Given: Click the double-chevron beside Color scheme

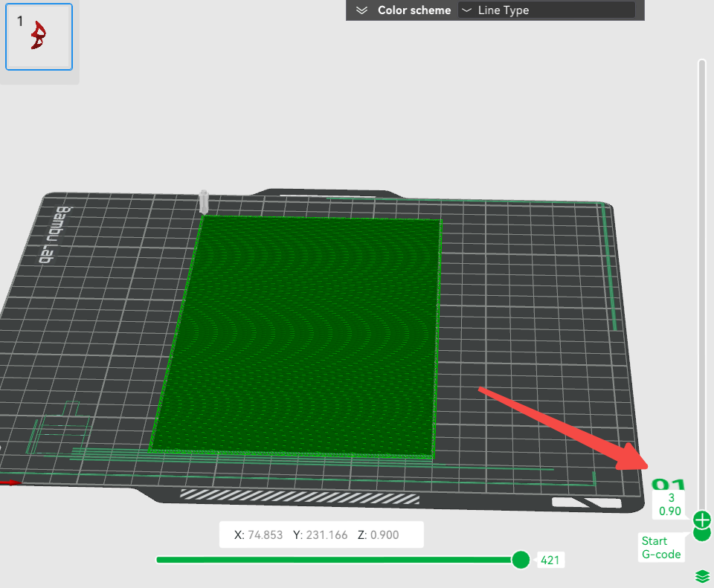Looking at the screenshot, I should pos(361,10).
